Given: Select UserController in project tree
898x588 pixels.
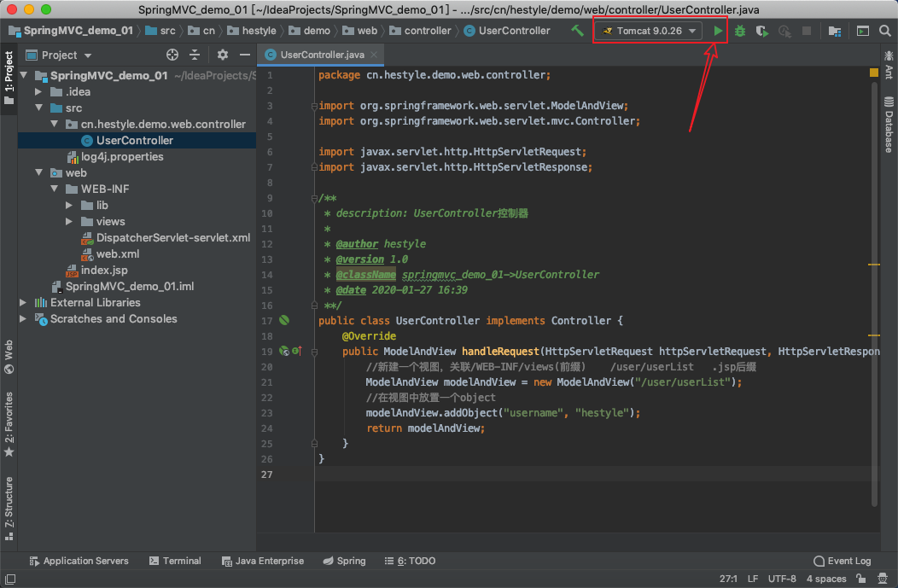Looking at the screenshot, I should 137,140.
